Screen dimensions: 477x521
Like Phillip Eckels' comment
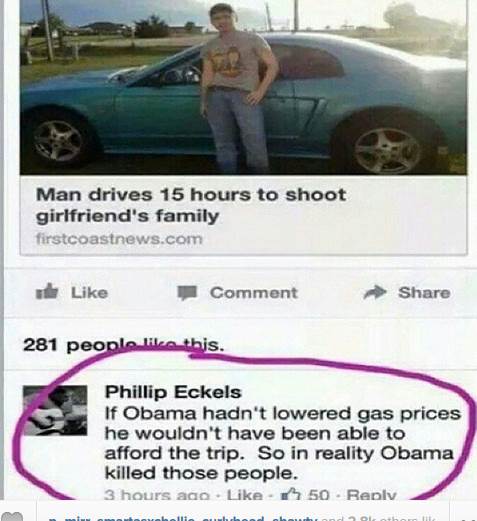(x=244, y=495)
